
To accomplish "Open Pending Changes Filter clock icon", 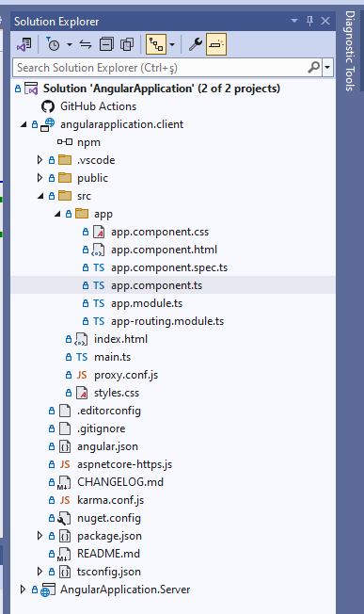I will (x=53, y=44).
